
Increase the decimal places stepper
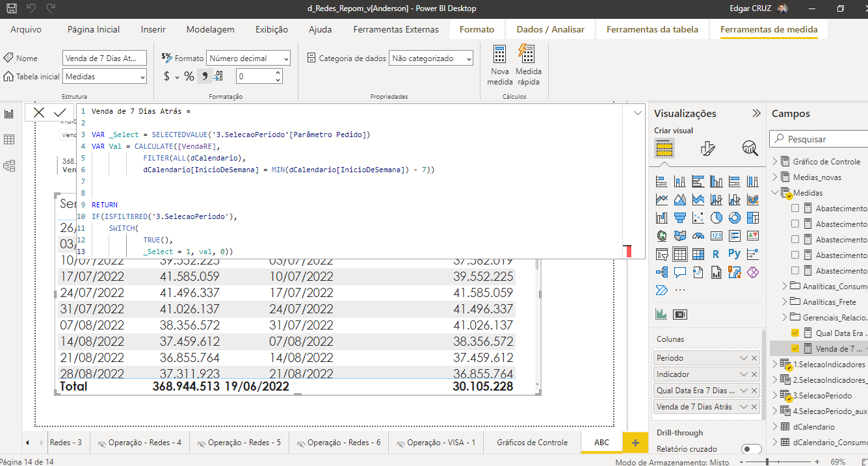pos(278,73)
